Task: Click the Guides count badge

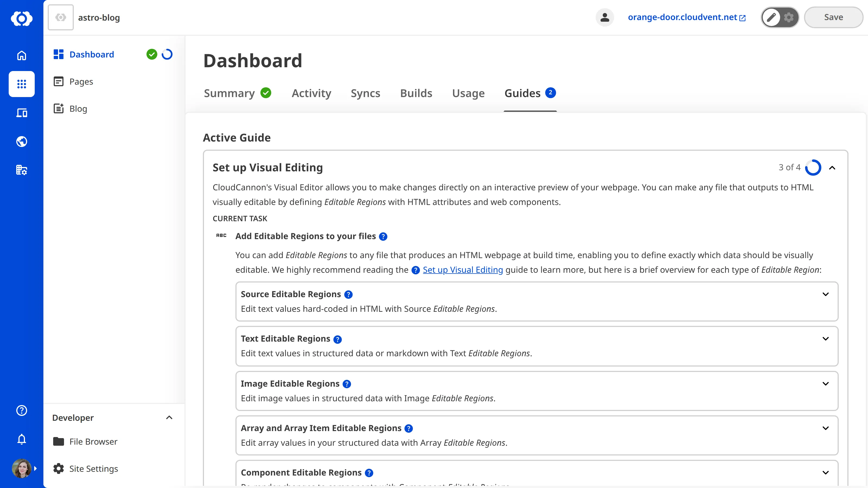Action: 550,92
